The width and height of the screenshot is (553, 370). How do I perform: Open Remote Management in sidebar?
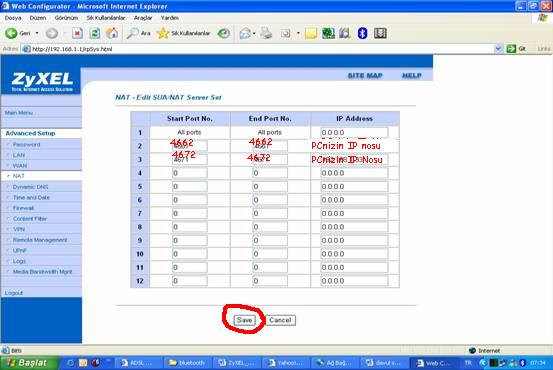tap(40, 240)
